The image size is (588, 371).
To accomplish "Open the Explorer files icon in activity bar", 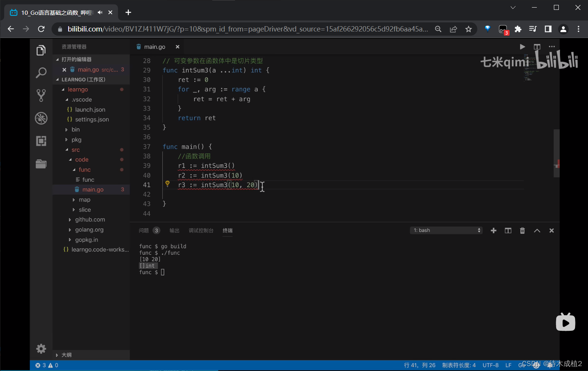I will tap(41, 50).
